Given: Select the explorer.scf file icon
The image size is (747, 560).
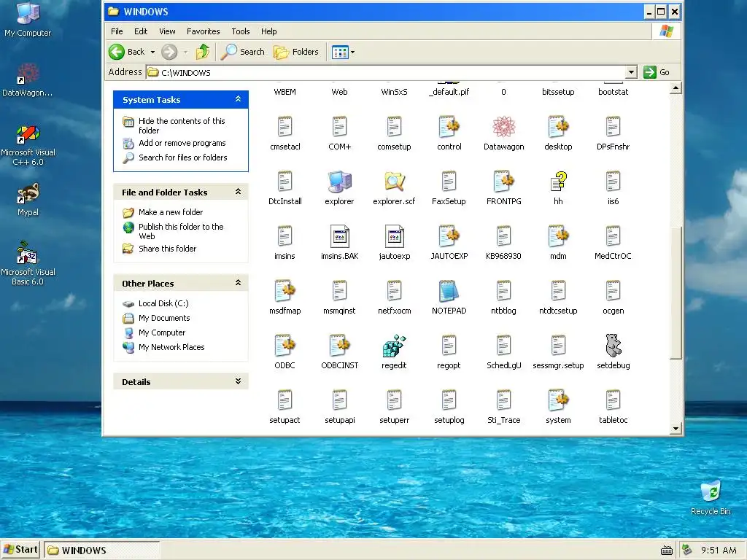Looking at the screenshot, I should click(394, 182).
